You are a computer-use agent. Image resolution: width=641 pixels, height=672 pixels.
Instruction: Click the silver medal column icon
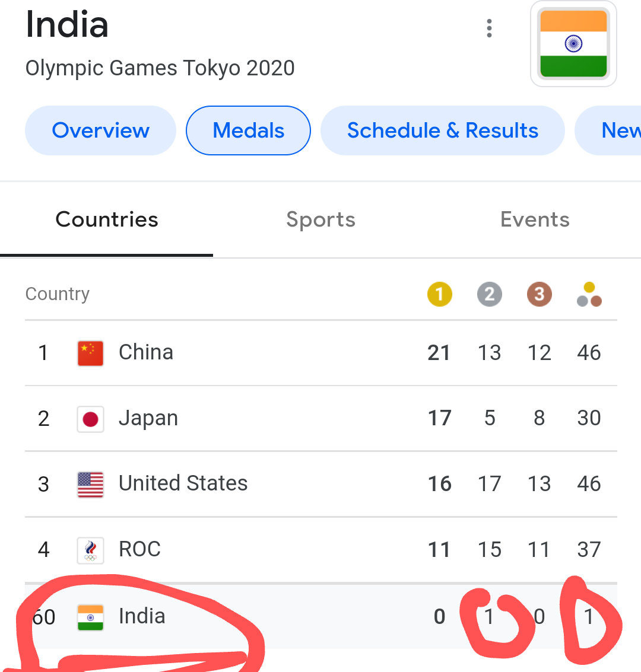[489, 294]
